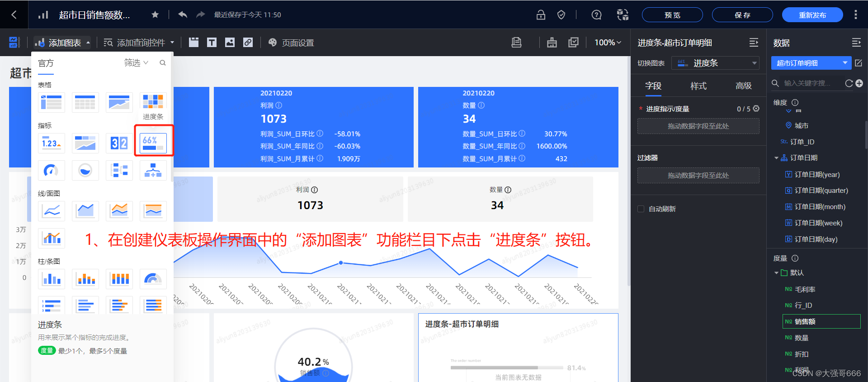Select the 毛利率 measure field
Viewport: 868px width, 382px height.
805,289
